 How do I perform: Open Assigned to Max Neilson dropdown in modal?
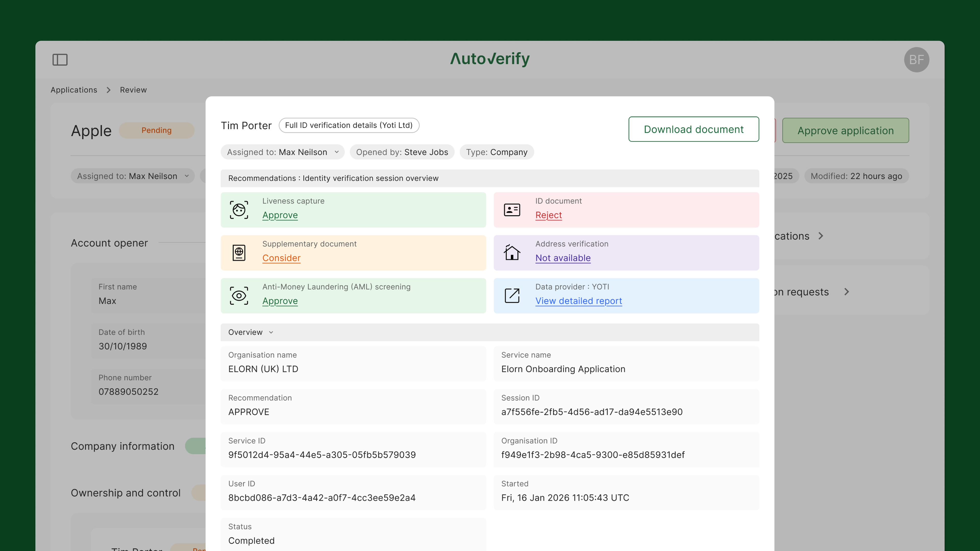tap(283, 152)
